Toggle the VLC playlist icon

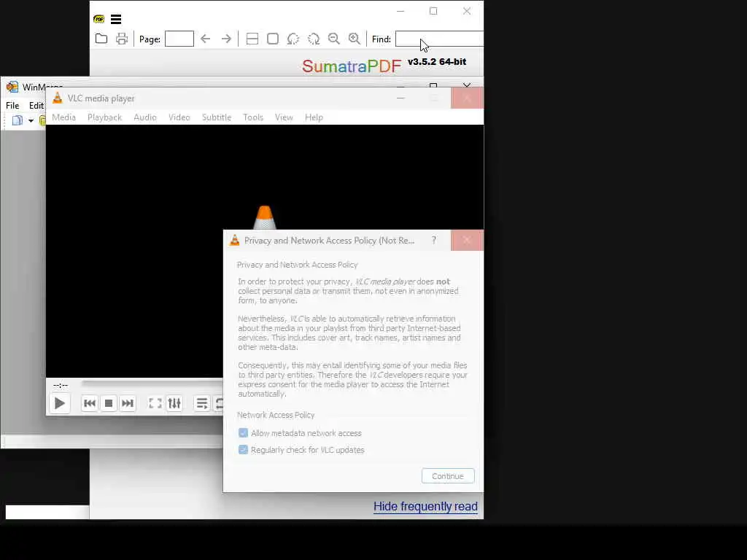tap(202, 403)
